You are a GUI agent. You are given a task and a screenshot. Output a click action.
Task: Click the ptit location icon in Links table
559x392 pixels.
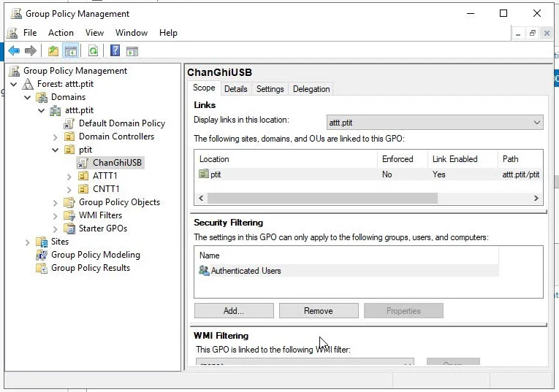(x=204, y=174)
